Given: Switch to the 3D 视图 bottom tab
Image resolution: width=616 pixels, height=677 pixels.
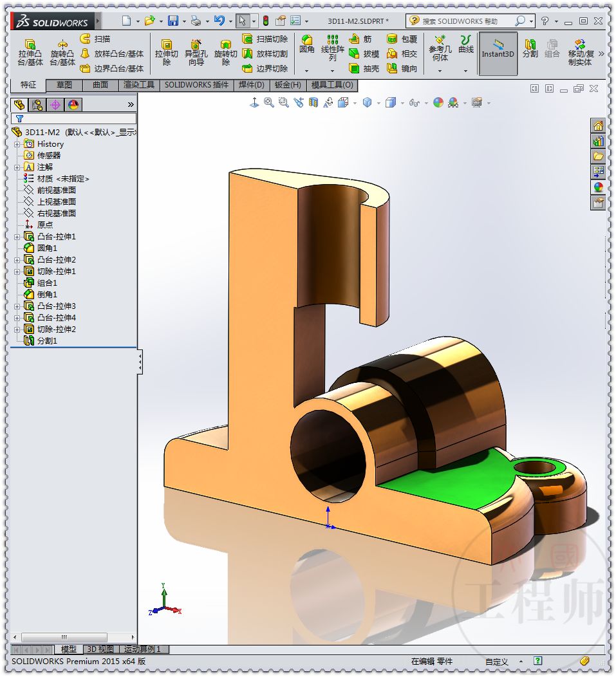Looking at the screenshot, I should pos(100,649).
